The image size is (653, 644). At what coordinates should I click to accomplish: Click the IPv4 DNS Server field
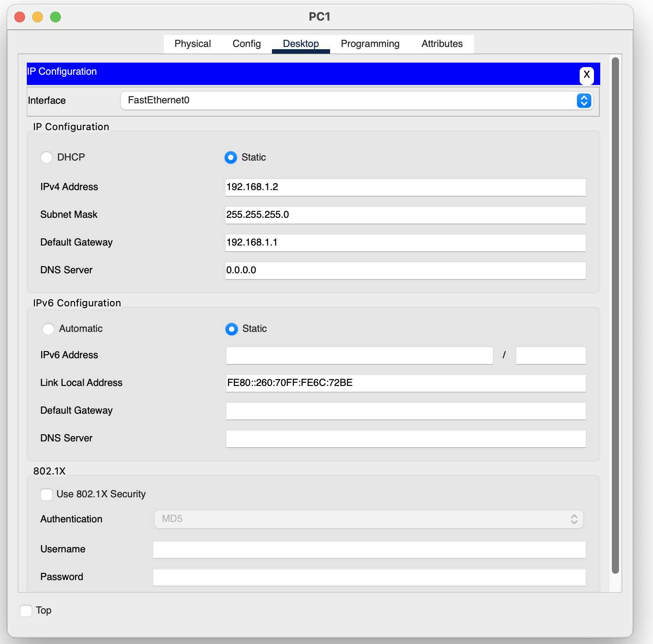(405, 271)
